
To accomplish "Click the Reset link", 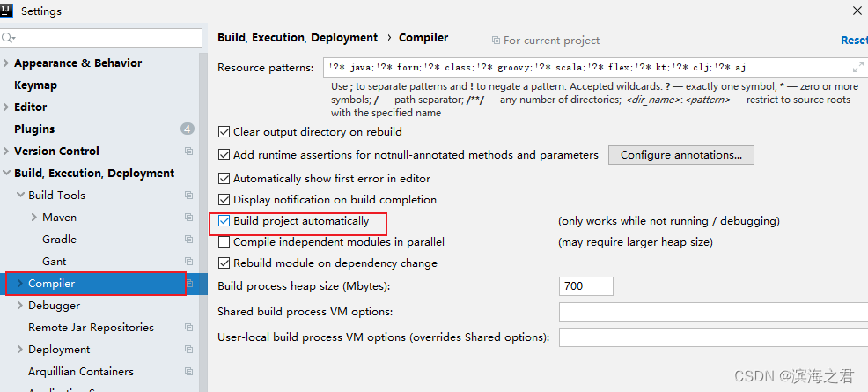I will click(x=854, y=40).
